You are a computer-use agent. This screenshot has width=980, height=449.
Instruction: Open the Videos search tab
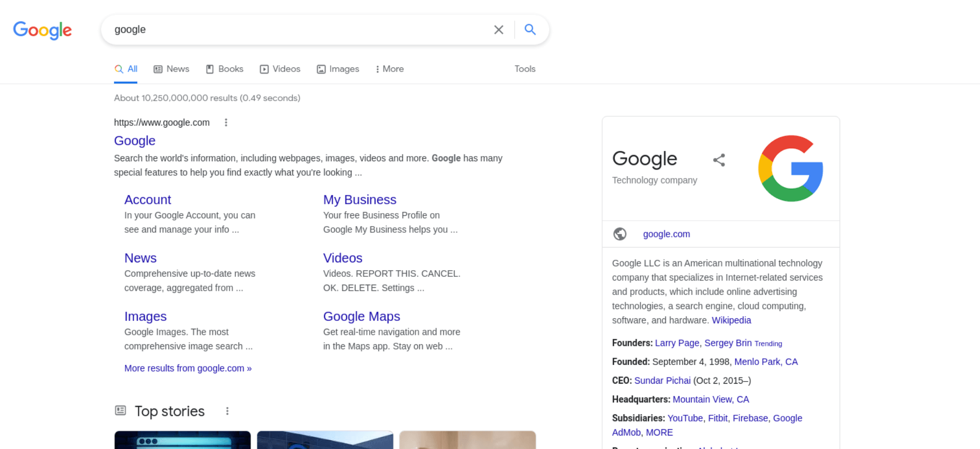click(280, 69)
